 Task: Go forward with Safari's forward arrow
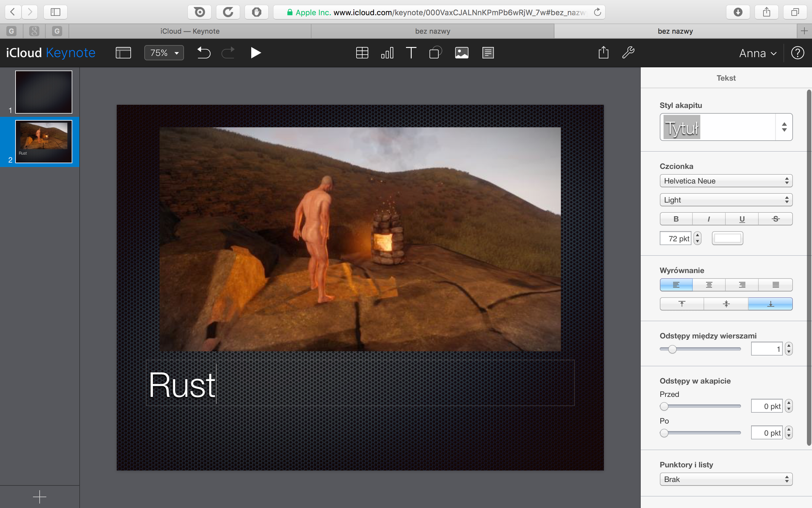pyautogui.click(x=30, y=12)
